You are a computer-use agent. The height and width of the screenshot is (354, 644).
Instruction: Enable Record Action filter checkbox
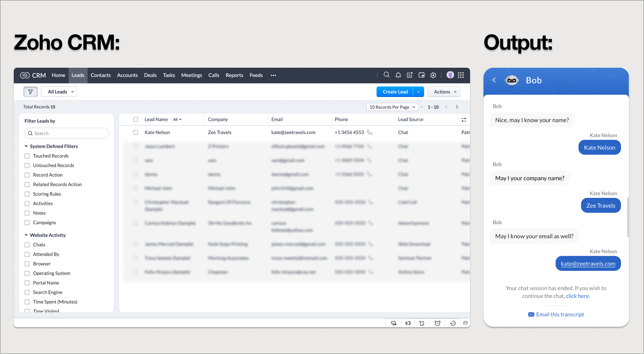27,175
